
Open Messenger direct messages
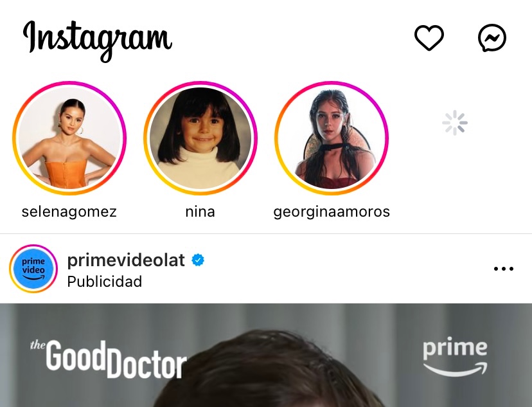tap(492, 39)
